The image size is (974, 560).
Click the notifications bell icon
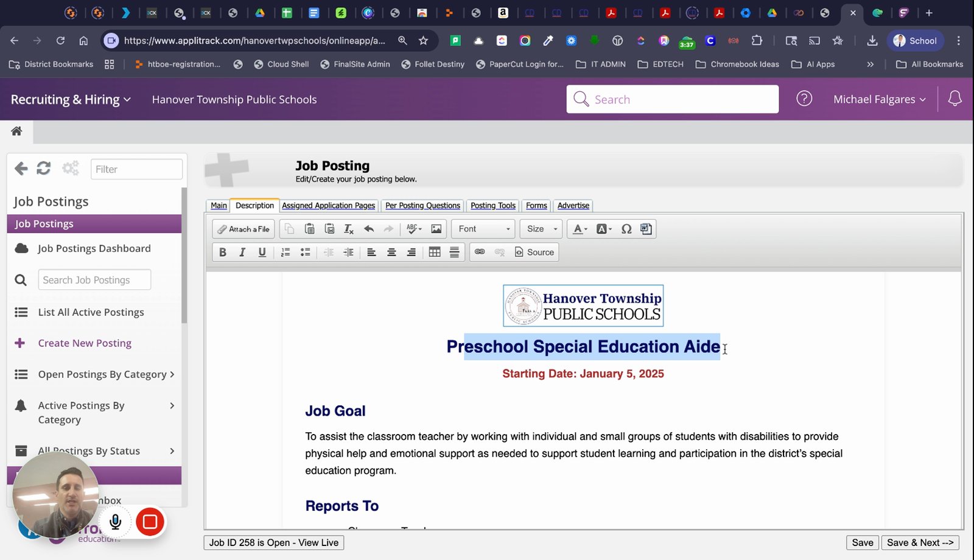click(x=955, y=99)
